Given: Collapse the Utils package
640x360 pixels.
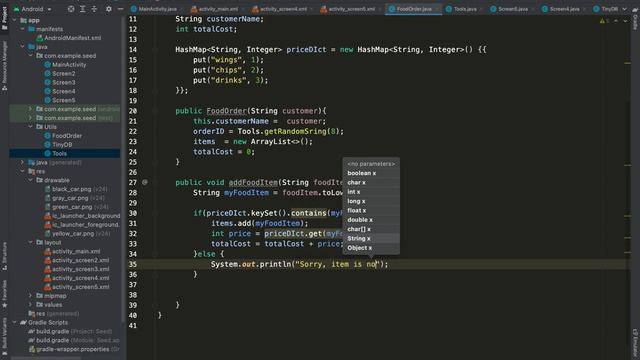Looking at the screenshot, I should [30, 127].
